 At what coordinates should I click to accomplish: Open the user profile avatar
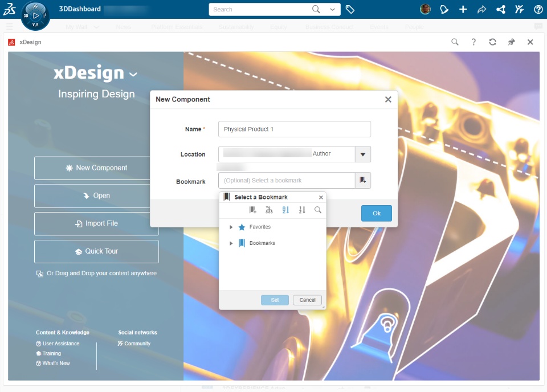pos(425,10)
